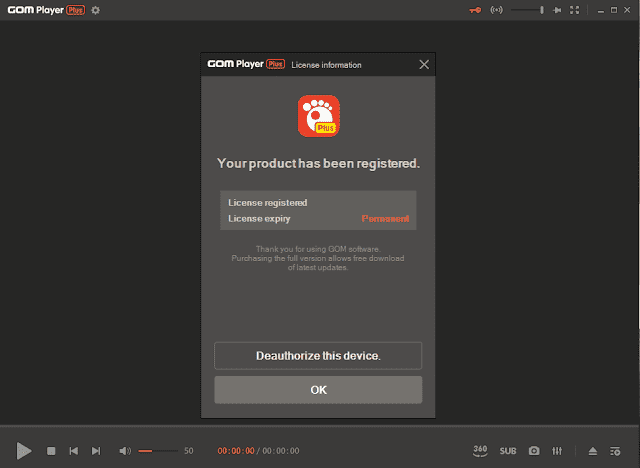Screen dimensions: 640x468
Task: Click the Permanent license expiry text
Action: coord(385,219)
